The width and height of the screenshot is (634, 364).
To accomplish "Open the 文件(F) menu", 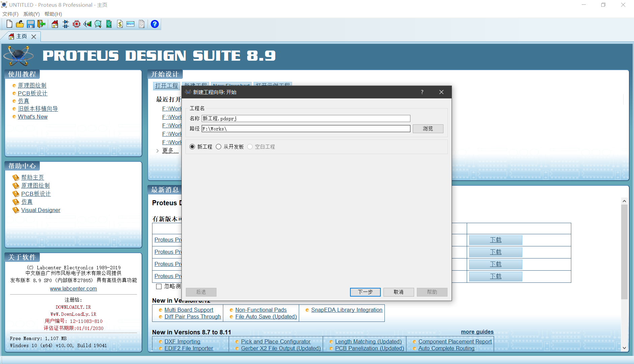I will (10, 14).
